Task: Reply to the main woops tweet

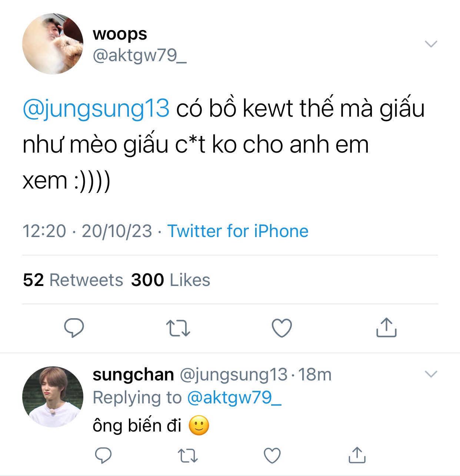Action: (74, 328)
